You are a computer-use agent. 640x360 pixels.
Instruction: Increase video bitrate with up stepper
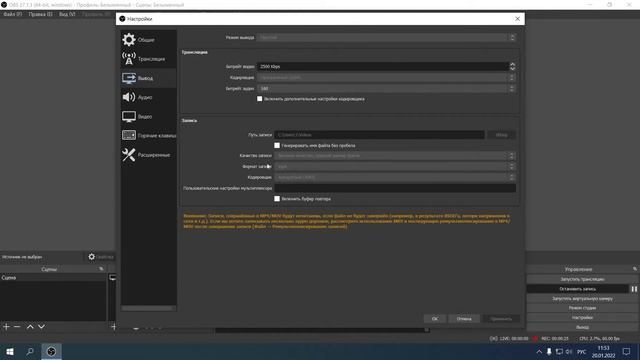(512, 64)
